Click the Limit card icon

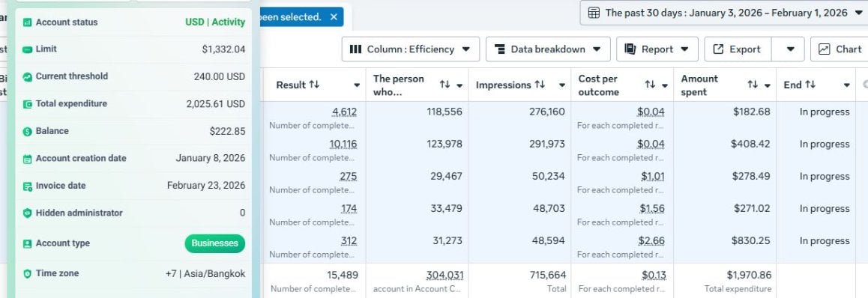[27, 49]
